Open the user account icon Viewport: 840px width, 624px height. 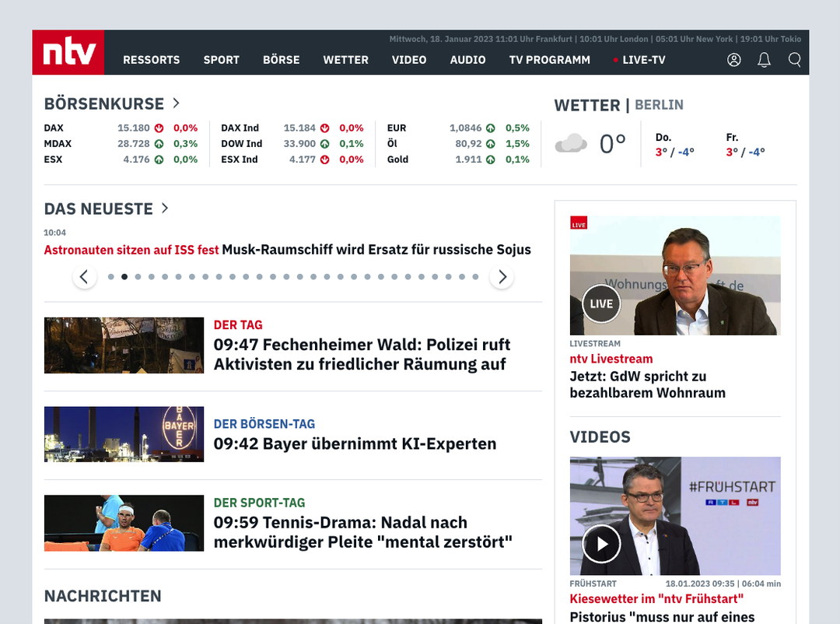(x=734, y=60)
